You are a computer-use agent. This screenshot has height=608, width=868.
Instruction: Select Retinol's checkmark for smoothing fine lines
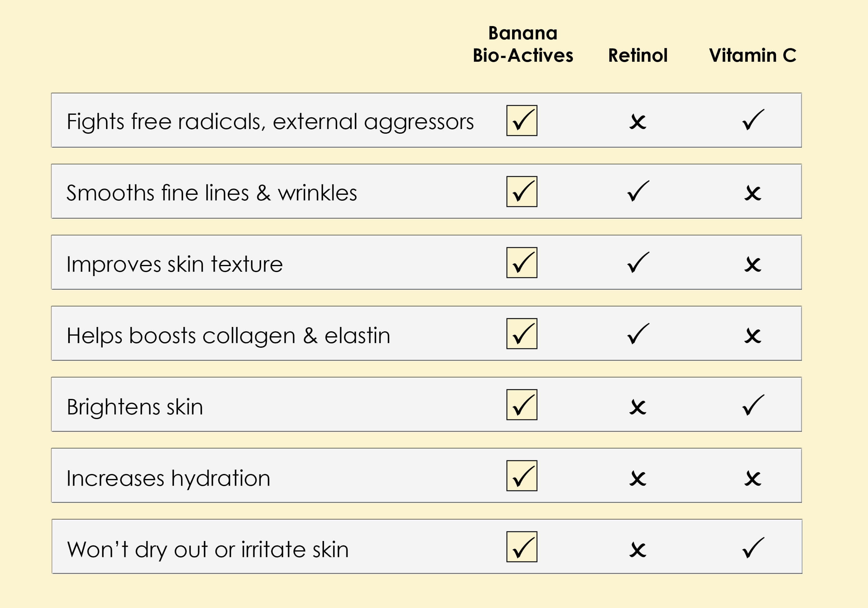(x=638, y=191)
